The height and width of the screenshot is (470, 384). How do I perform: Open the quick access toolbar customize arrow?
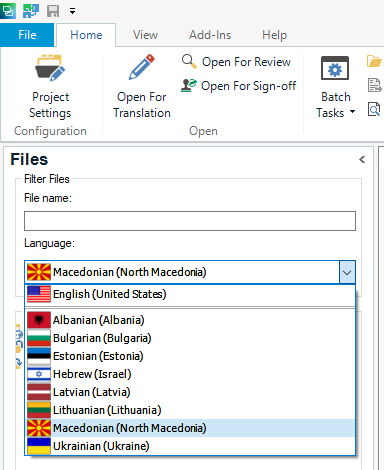tap(72, 12)
